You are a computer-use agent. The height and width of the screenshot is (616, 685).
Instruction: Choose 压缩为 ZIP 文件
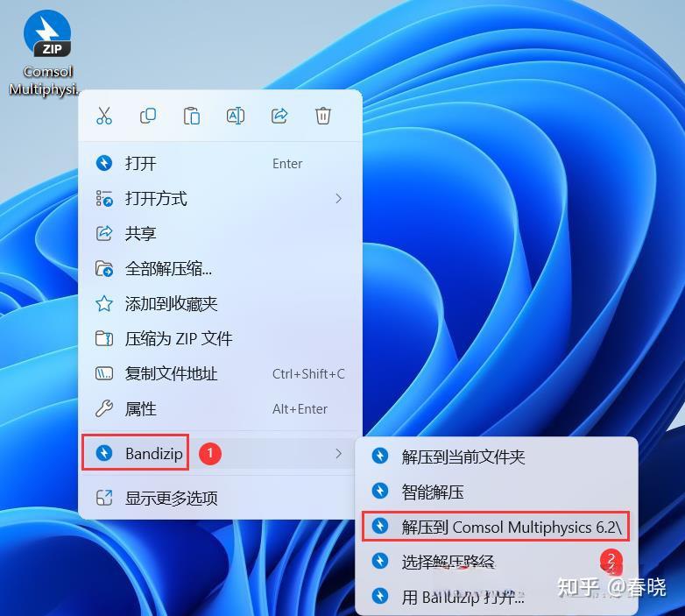[220, 338]
